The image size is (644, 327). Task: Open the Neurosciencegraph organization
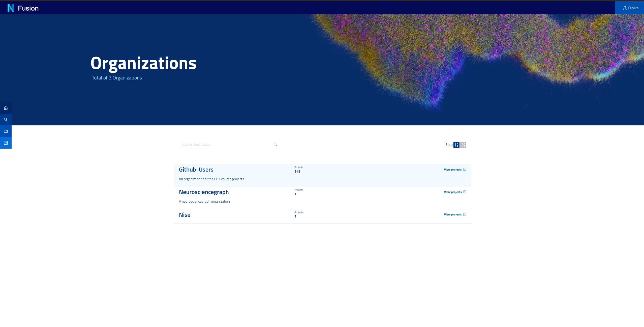click(x=204, y=192)
